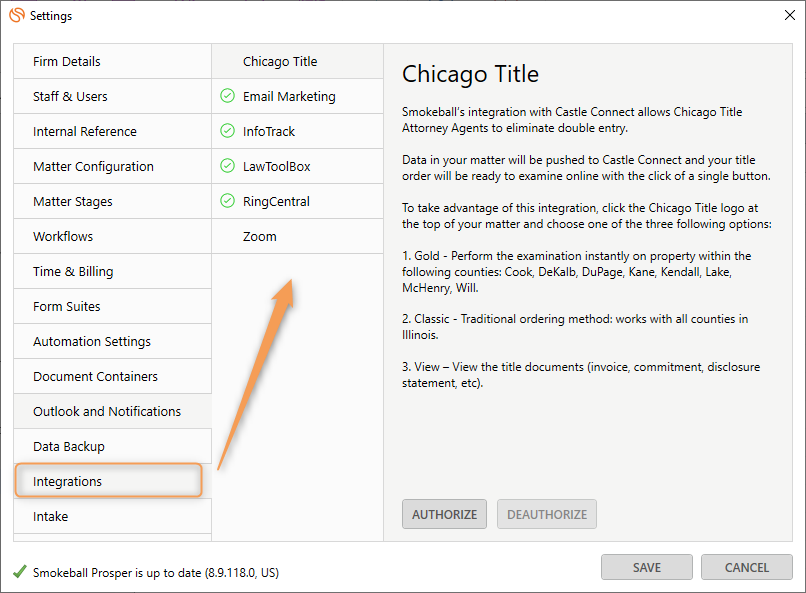The width and height of the screenshot is (806, 593).
Task: Click the green check icon beside InfoTrack
Action: pyautogui.click(x=227, y=131)
